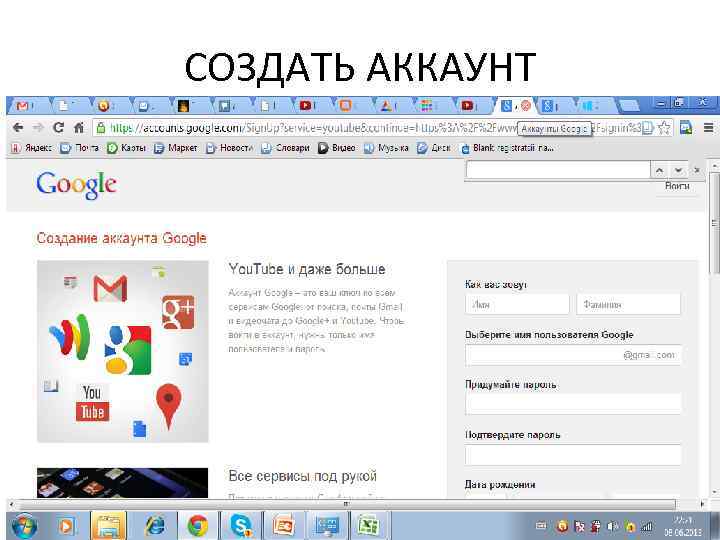Open the Видео bookmark

337,148
